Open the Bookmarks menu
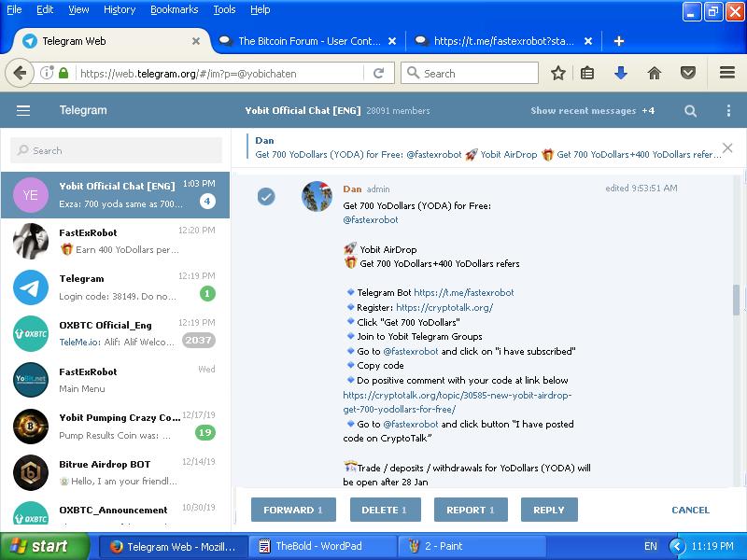 (174, 9)
